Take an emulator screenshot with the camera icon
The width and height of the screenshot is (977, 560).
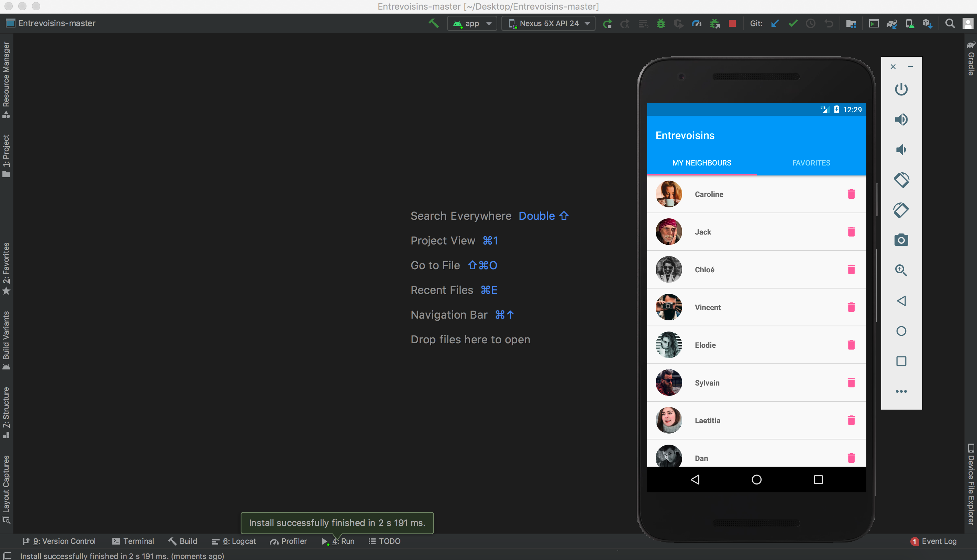(901, 240)
